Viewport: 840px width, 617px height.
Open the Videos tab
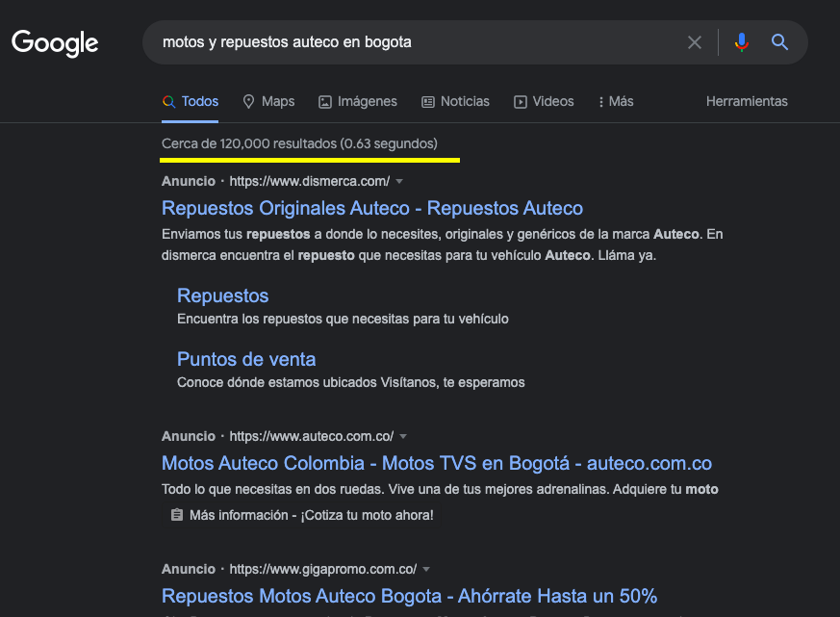[x=544, y=101]
